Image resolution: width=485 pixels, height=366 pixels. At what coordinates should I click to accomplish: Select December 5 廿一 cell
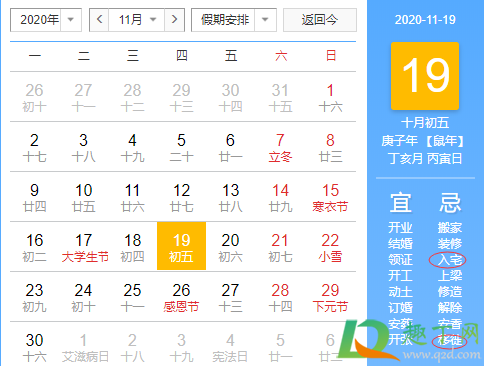280,347
